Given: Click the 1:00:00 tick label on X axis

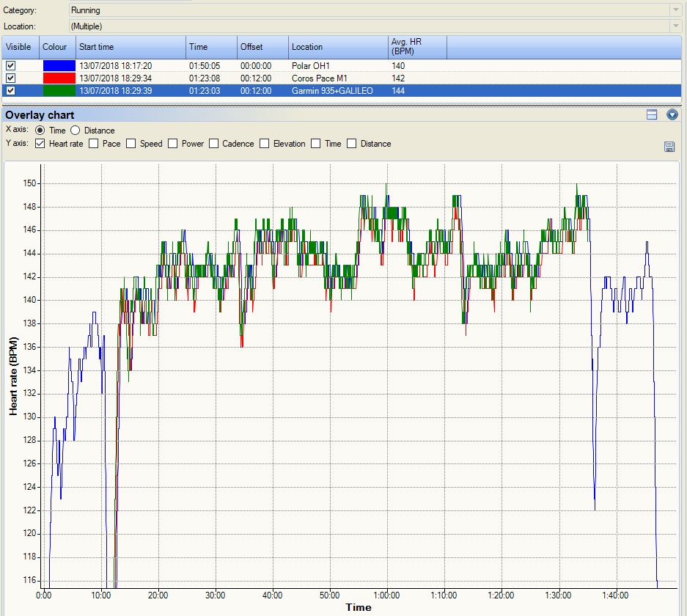Looking at the screenshot, I should point(386,595).
